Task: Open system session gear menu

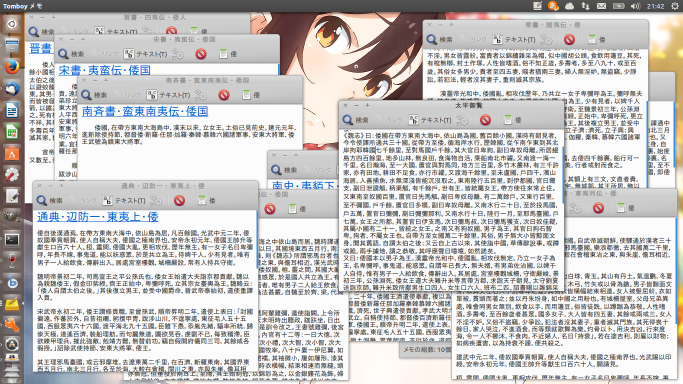Action: tap(675, 6)
